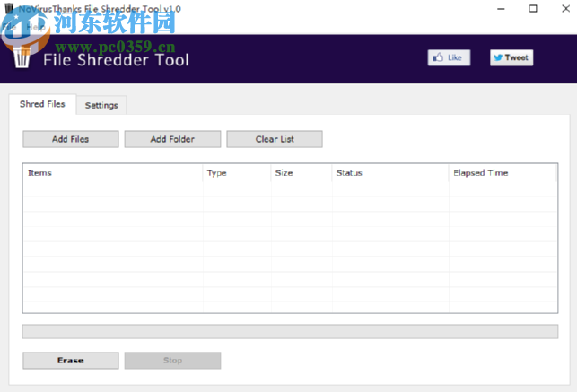
Task: Click the Facebook Like button
Action: tap(449, 57)
